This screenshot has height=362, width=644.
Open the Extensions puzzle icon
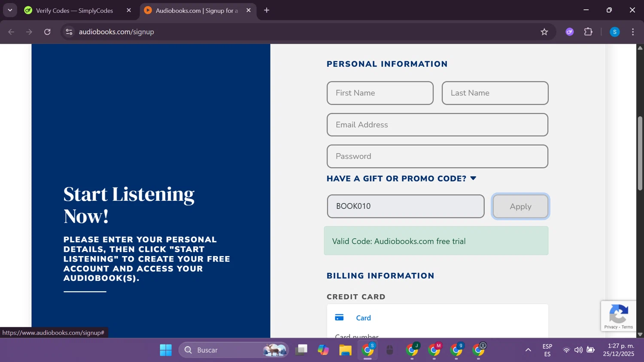pos(588,32)
